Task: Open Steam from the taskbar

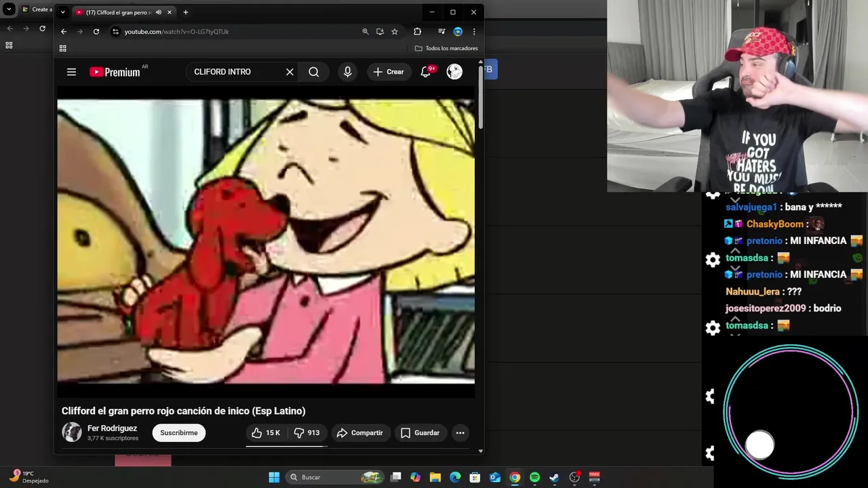Action: tap(554, 477)
